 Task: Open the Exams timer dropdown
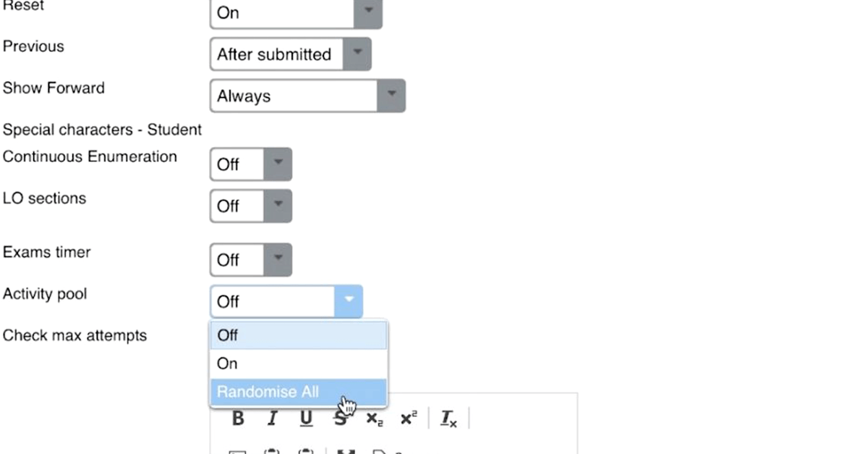250,260
